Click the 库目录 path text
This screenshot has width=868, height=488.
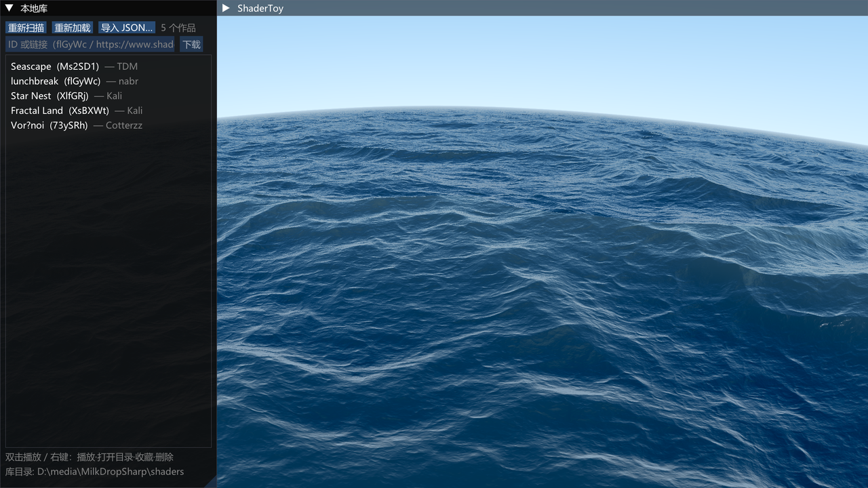tap(95, 472)
